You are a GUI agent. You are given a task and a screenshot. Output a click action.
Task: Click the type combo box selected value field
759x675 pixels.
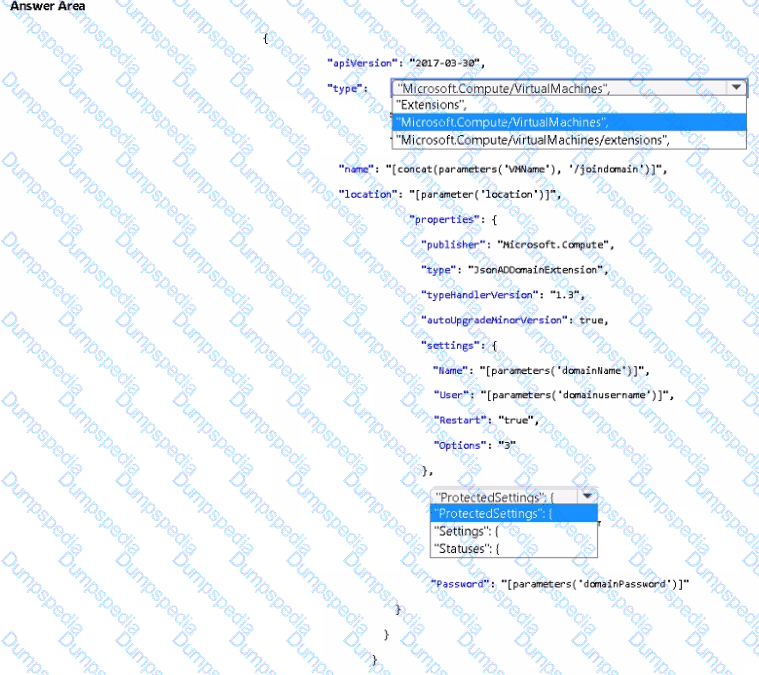(x=560, y=88)
